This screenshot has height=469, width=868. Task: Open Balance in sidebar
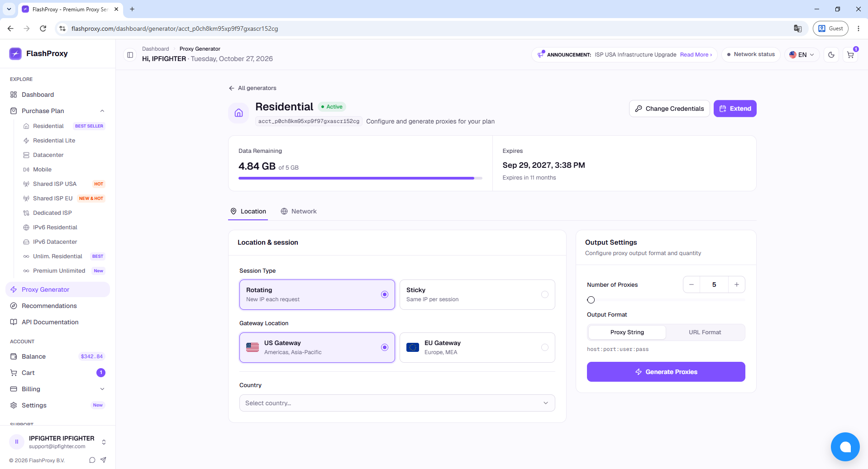57,356
